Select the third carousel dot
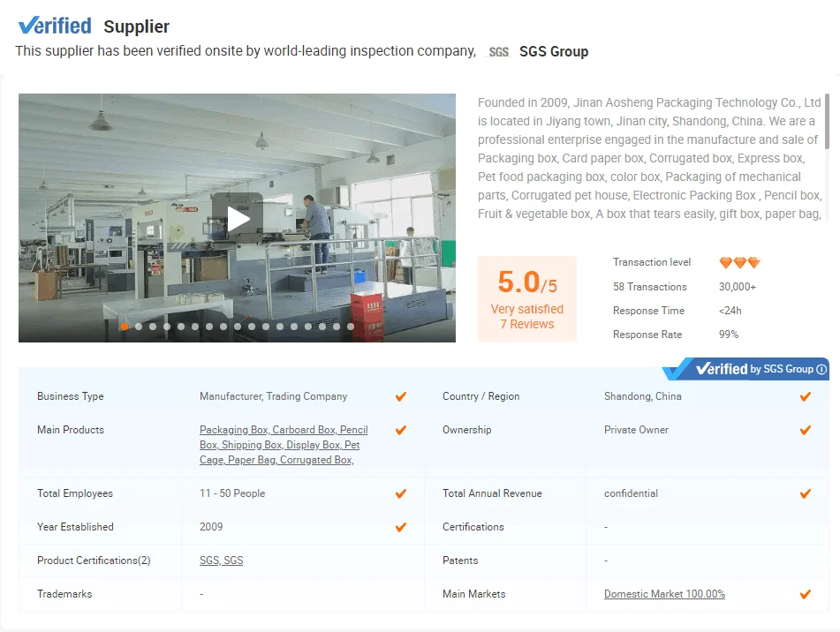The height and width of the screenshot is (632, 840). 153,327
